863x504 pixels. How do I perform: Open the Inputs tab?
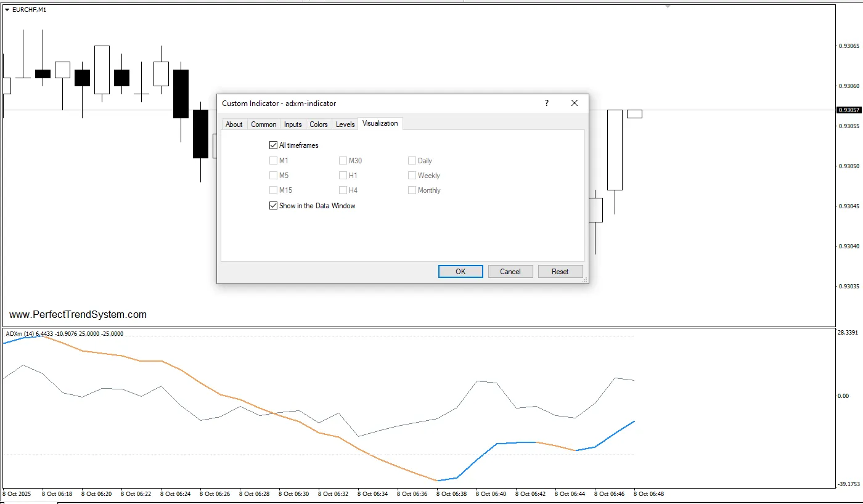293,124
